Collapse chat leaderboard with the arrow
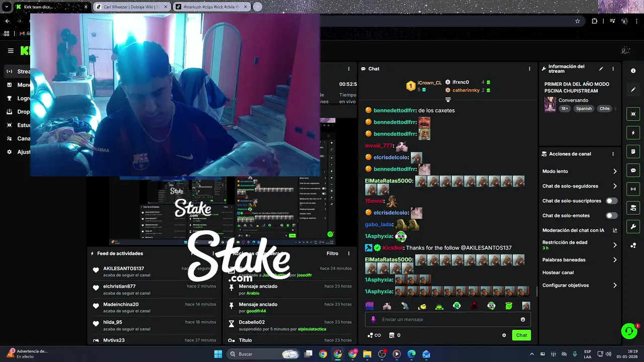 click(448, 100)
